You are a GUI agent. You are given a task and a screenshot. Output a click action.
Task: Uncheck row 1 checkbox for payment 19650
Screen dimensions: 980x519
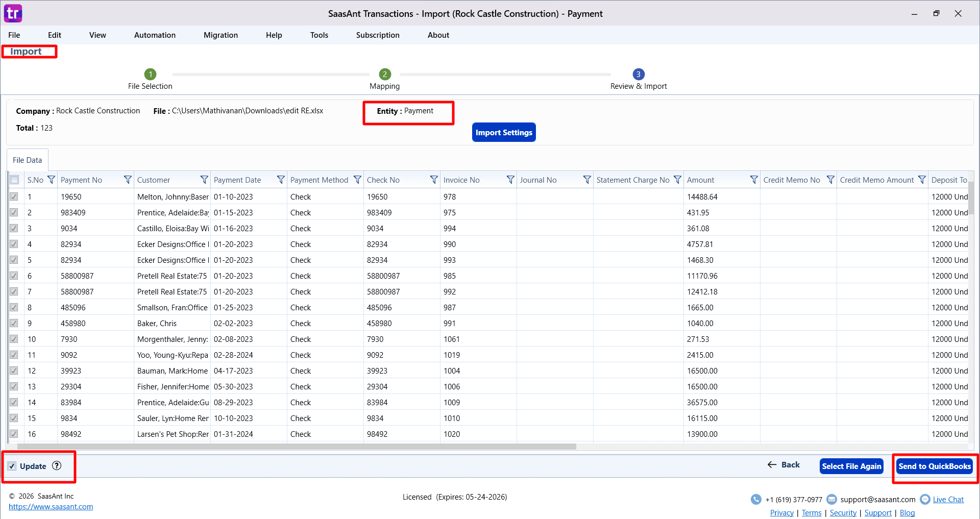click(x=14, y=196)
